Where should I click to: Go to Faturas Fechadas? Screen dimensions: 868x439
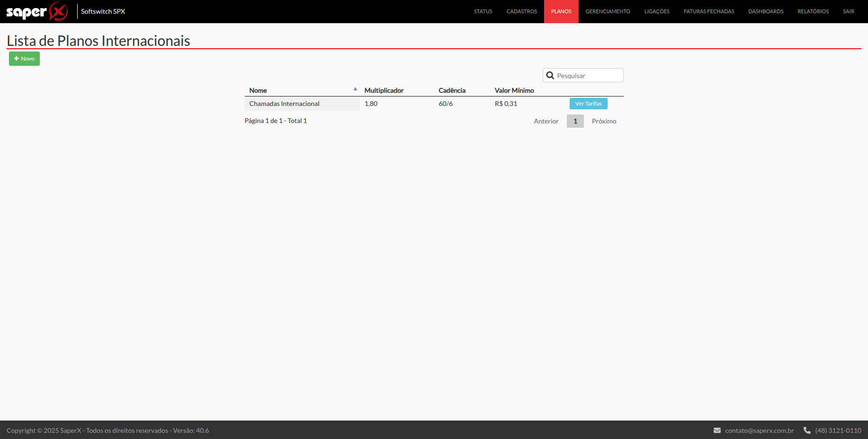(x=708, y=11)
